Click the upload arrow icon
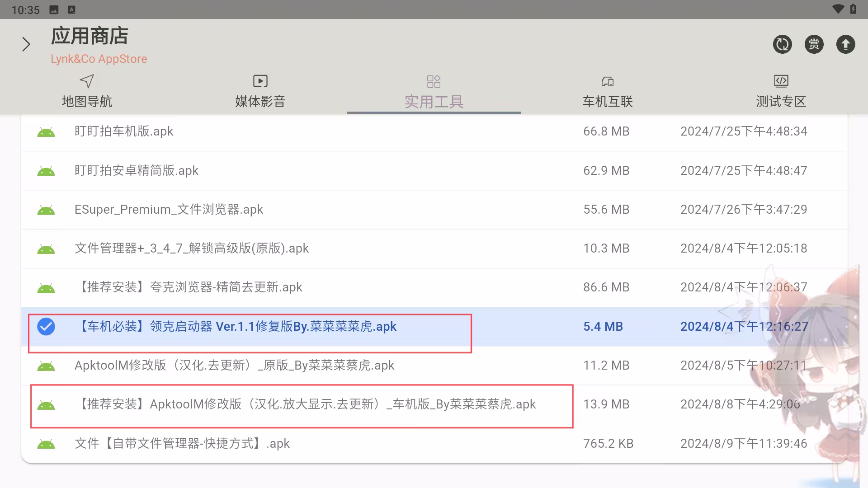 click(x=845, y=44)
